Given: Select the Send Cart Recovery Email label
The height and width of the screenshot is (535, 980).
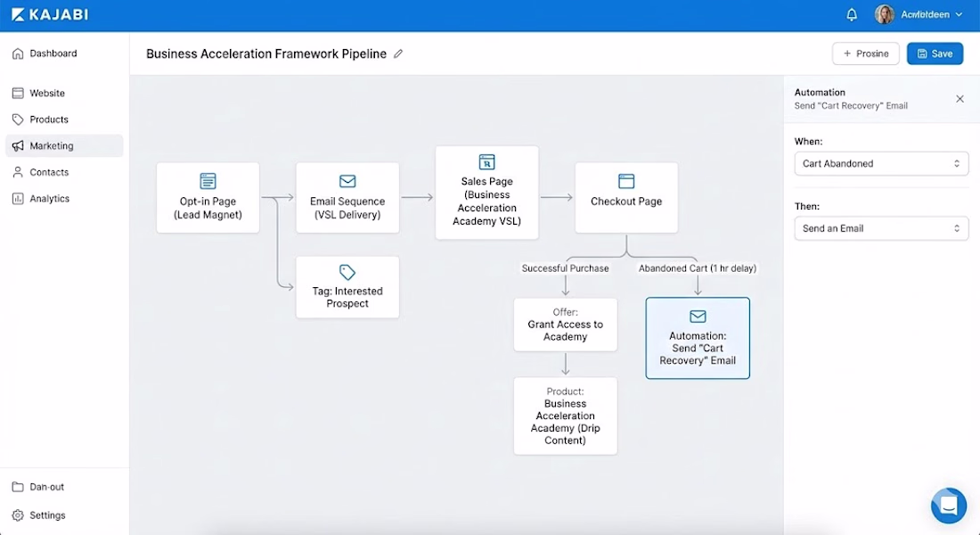Looking at the screenshot, I should tap(698, 348).
